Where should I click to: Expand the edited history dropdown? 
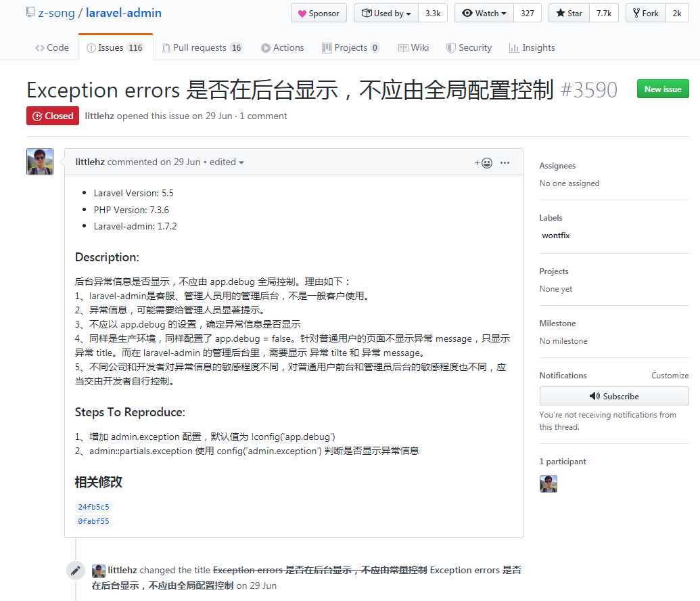[227, 162]
